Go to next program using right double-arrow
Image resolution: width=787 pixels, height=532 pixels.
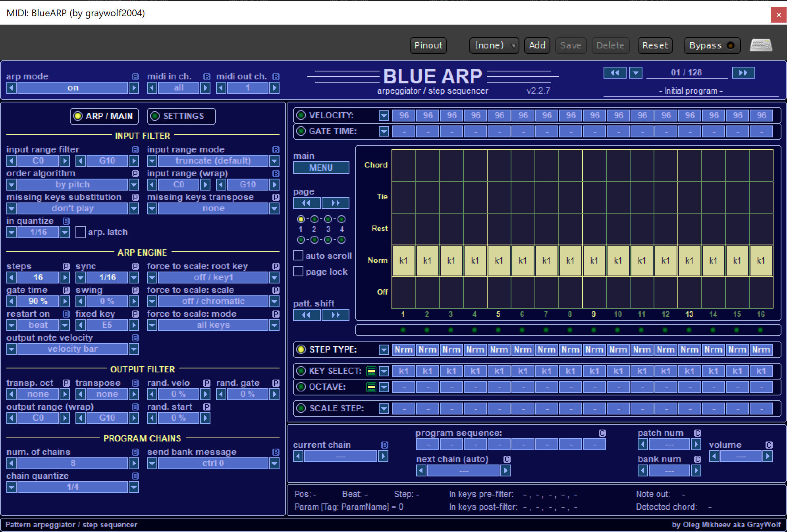pyautogui.click(x=743, y=72)
